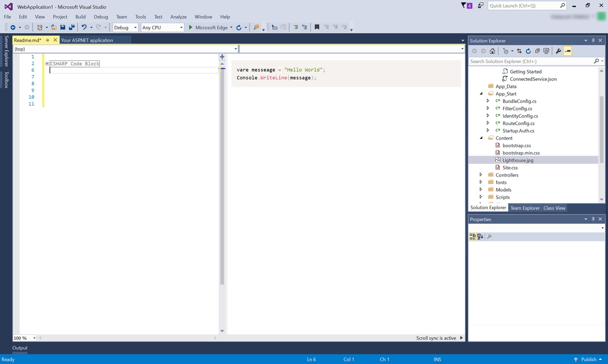Toggle Categorized view in Properties panel
Image resolution: width=608 pixels, height=364 pixels.
pyautogui.click(x=473, y=236)
